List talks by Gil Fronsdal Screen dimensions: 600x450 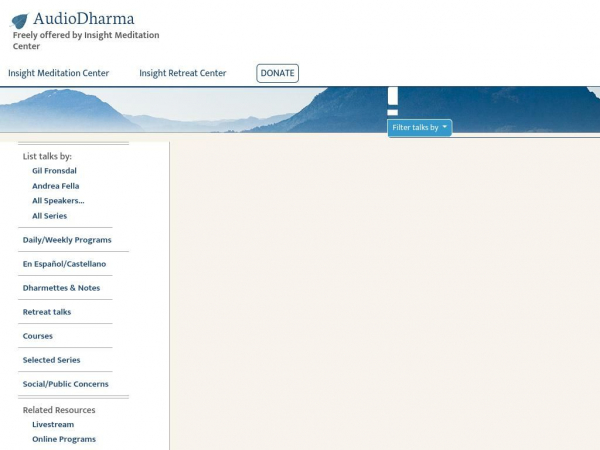point(54,171)
